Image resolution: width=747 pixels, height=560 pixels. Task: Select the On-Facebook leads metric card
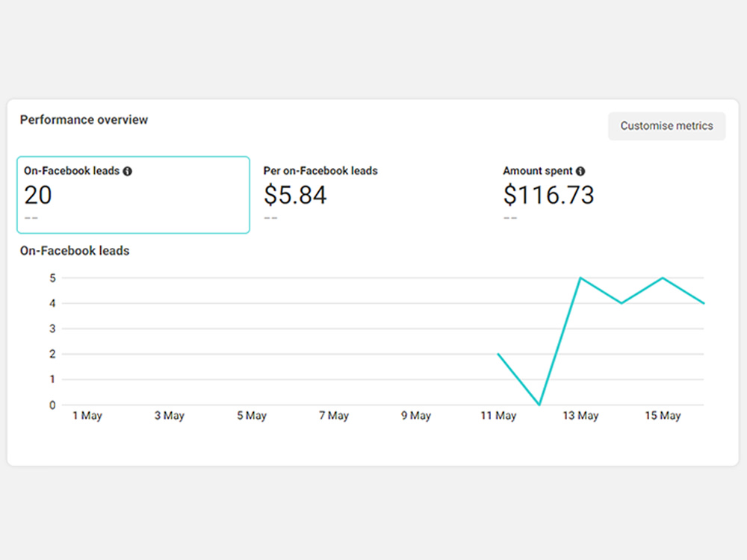click(x=134, y=195)
